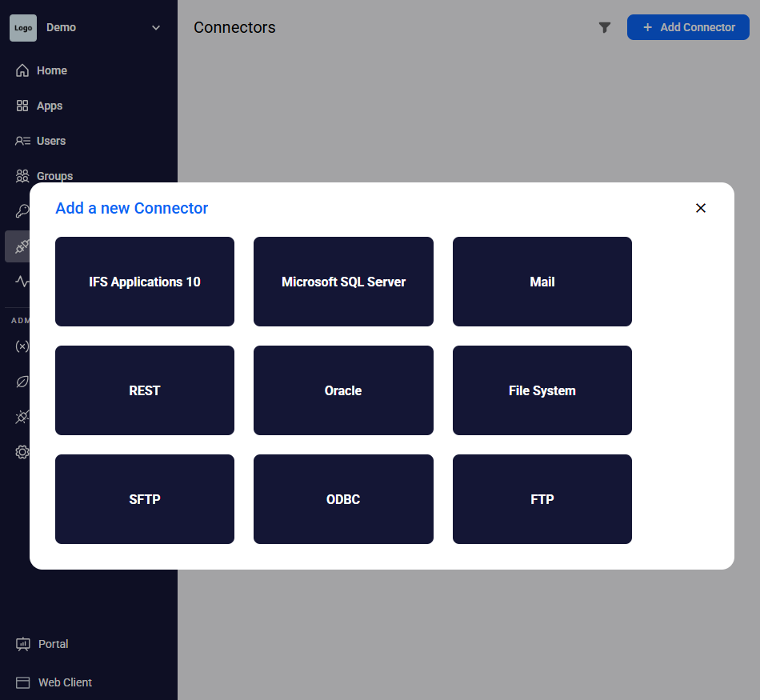760x700 pixels.
Task: Click the Web Client window icon
Action: [x=22, y=682]
